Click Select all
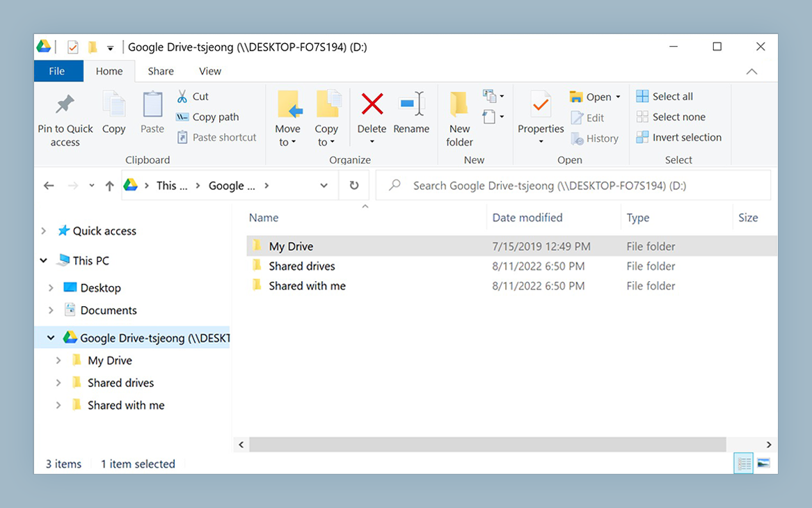 click(x=664, y=95)
